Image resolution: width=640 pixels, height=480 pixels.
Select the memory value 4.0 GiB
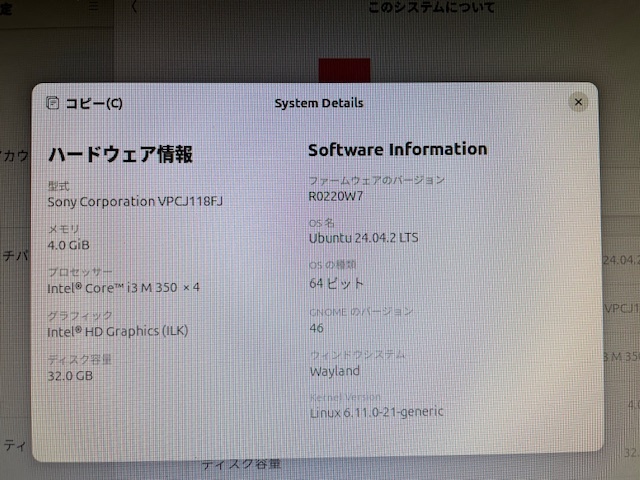[x=69, y=245]
